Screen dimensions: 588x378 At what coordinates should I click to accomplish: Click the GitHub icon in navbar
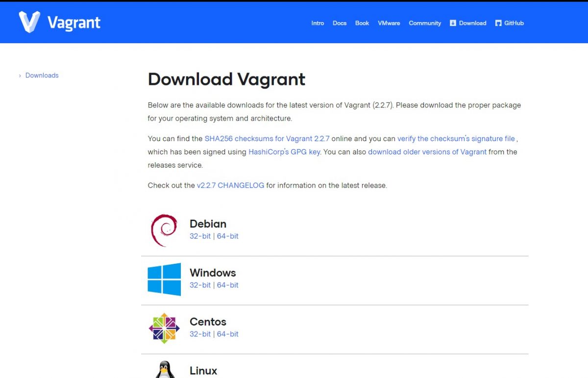click(x=498, y=23)
